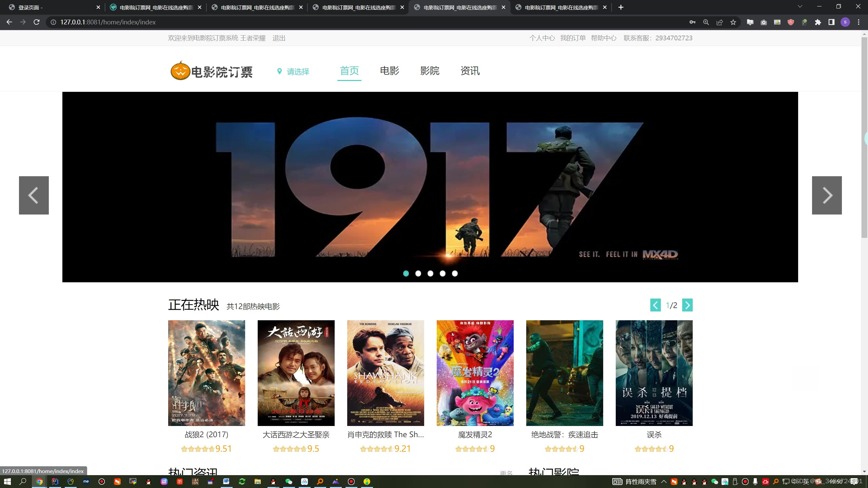Open 绝地战警 movie poster
This screenshot has height=488, width=868.
[x=565, y=373]
